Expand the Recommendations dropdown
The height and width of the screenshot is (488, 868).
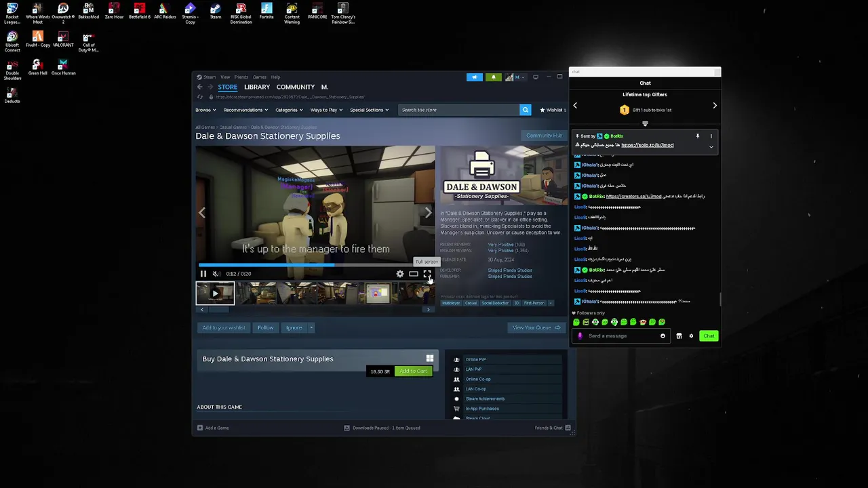pos(245,110)
